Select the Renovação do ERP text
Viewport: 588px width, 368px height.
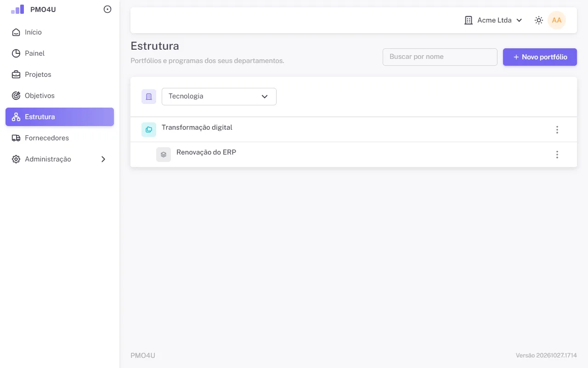(206, 152)
